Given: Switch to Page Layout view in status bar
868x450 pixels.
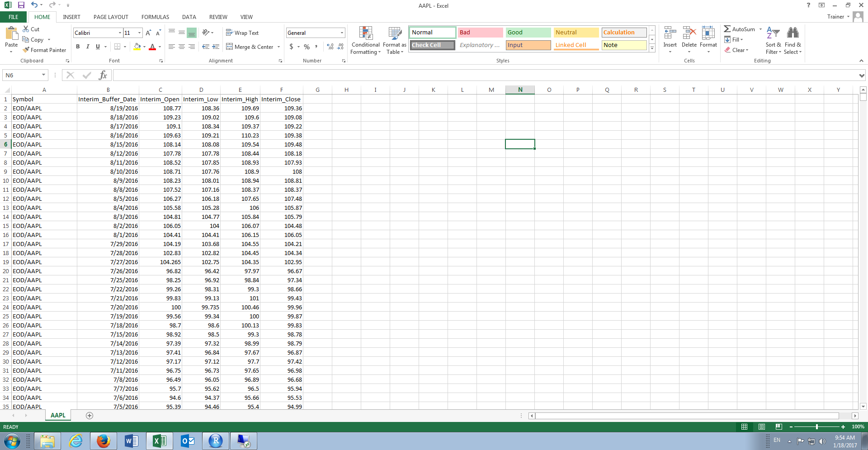Looking at the screenshot, I should tap(761, 426).
